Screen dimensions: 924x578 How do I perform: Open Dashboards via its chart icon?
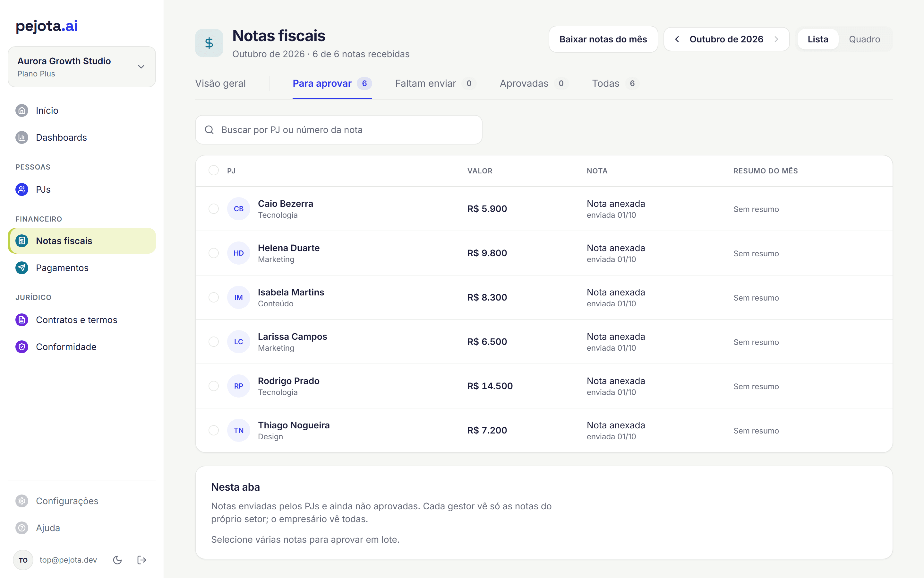(22, 137)
